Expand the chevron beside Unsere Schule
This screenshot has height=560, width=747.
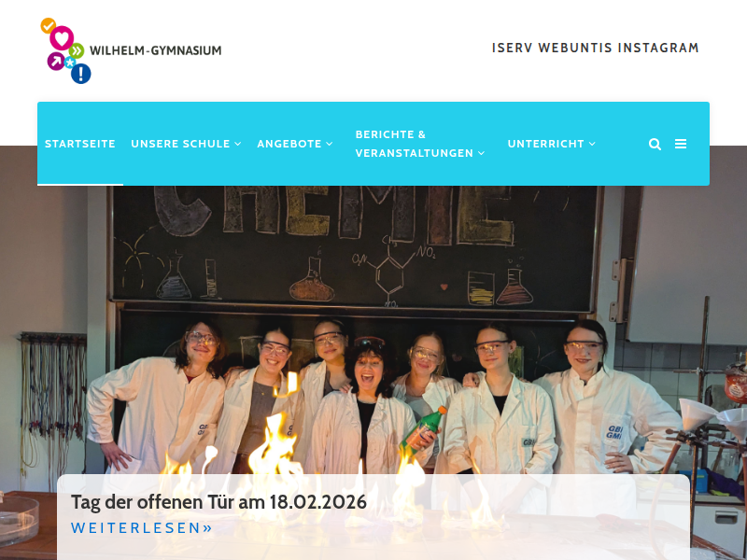(238, 144)
